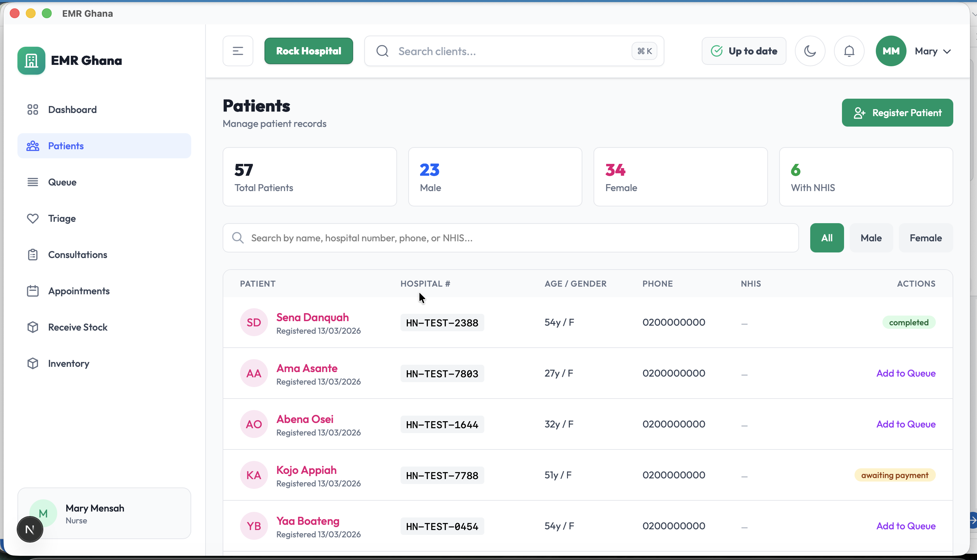Collapse sidebar with hamburger menu icon
The height and width of the screenshot is (560, 977).
[238, 51]
